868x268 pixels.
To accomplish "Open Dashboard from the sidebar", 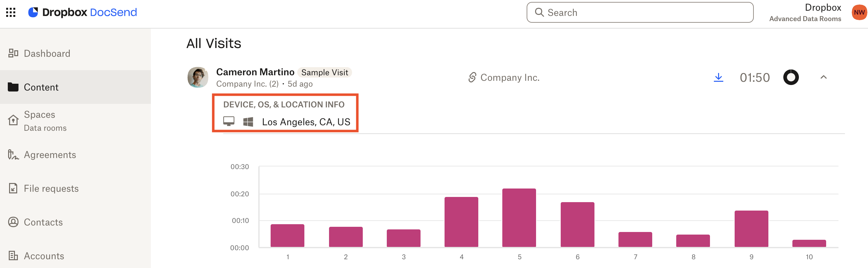I will click(47, 53).
